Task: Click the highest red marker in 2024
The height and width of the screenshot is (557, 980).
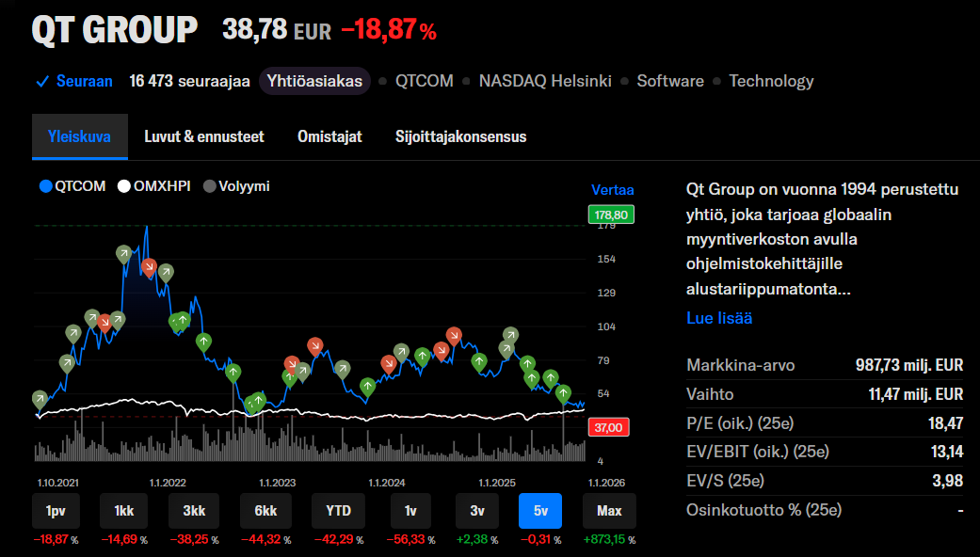Action: pos(454,335)
